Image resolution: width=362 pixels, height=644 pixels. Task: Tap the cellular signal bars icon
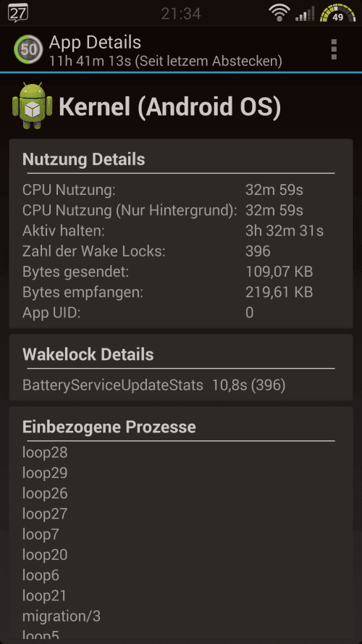305,14
